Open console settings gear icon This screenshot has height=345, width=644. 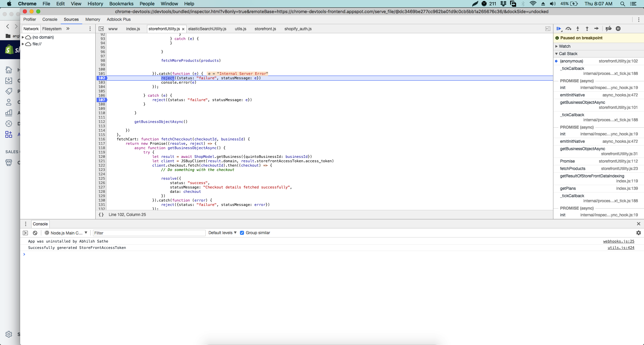point(638,232)
